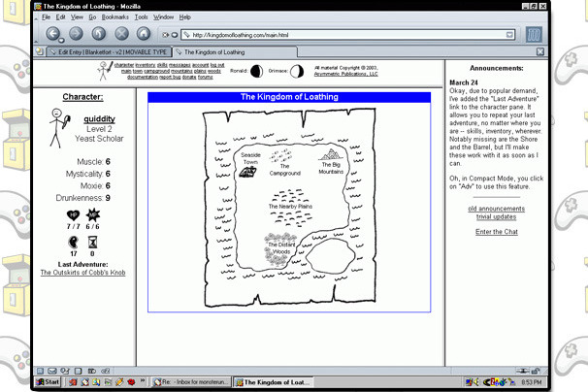
Task: Open the 'old announcements' link
Action: pyautogui.click(x=496, y=209)
